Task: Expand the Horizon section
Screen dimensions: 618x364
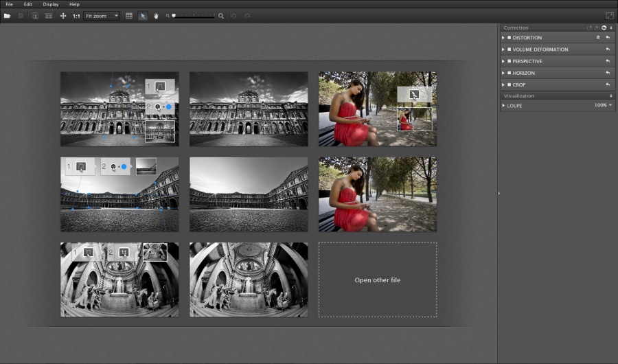Action: (503, 73)
